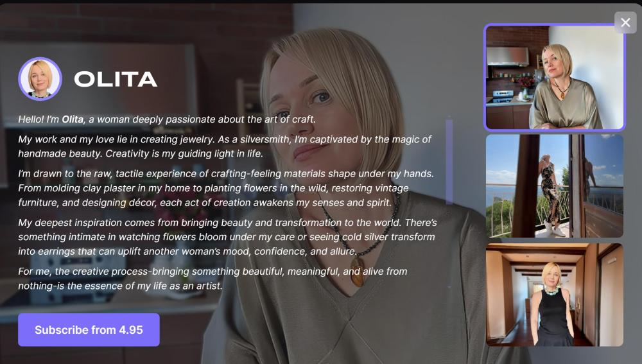Subscribe from 4.95

coord(89,329)
